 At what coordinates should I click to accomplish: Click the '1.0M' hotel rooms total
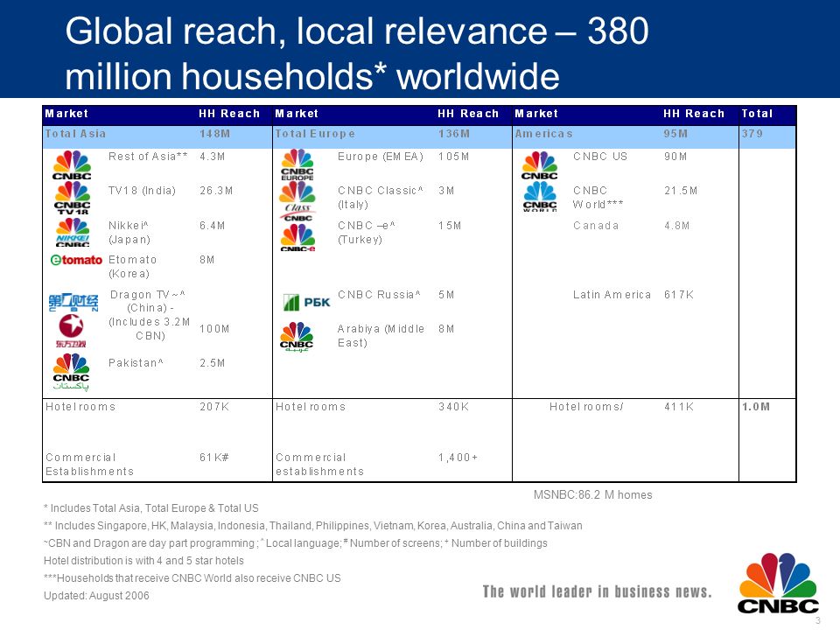(x=755, y=407)
